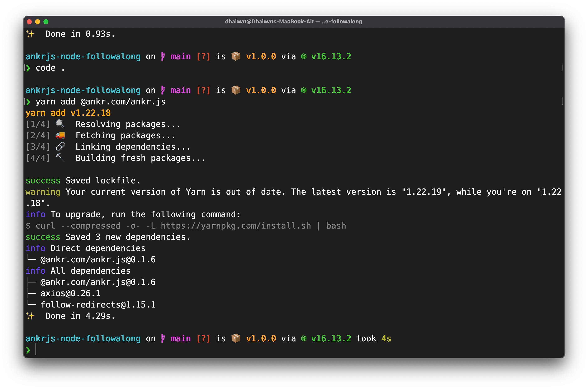Click the 'took 4s' duration text
Screen dimensions: 588x389
click(x=374, y=339)
